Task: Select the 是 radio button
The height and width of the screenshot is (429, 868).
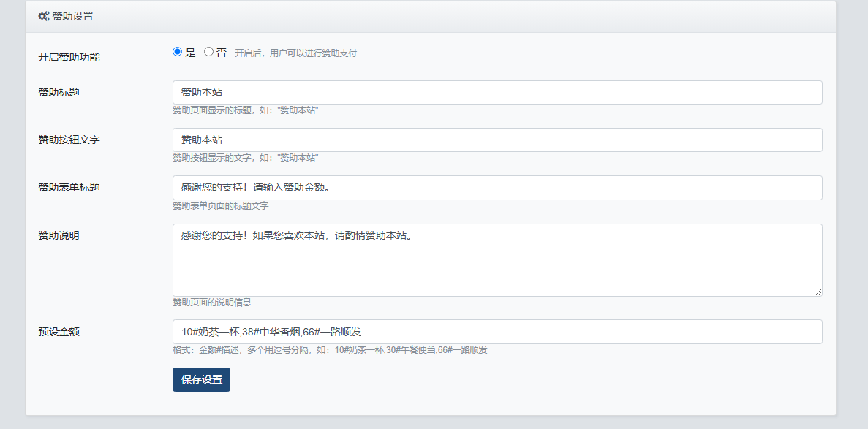Action: [x=177, y=52]
